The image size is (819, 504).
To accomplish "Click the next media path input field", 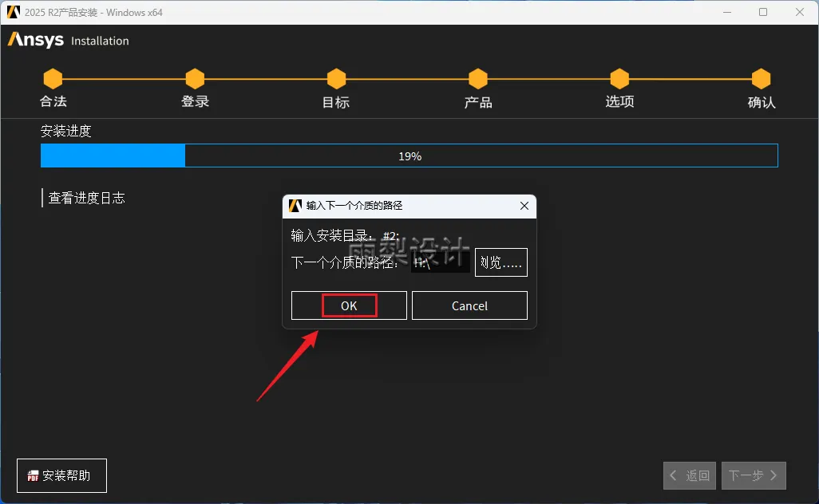I will [x=441, y=262].
